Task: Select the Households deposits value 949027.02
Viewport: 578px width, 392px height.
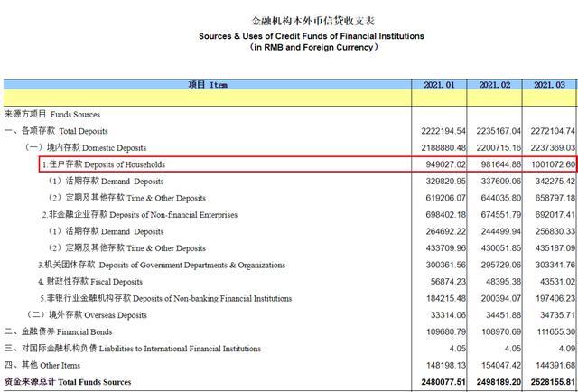Action: pyautogui.click(x=445, y=164)
